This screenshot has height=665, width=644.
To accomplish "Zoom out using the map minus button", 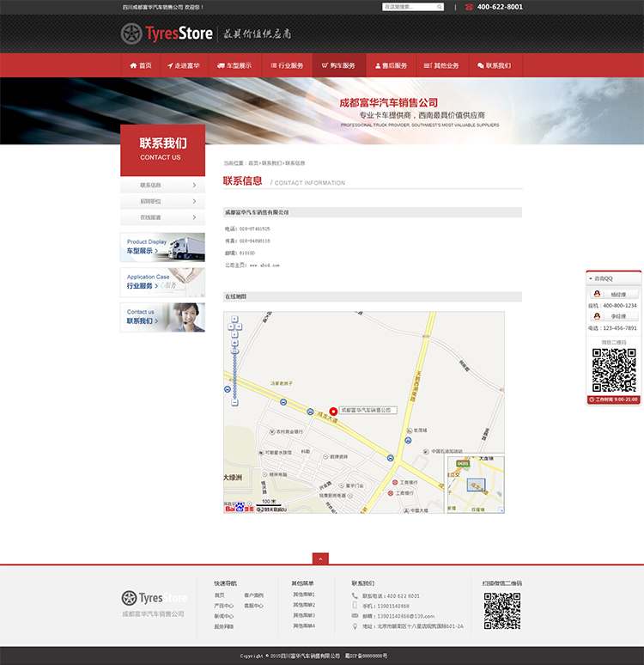I will [234, 402].
